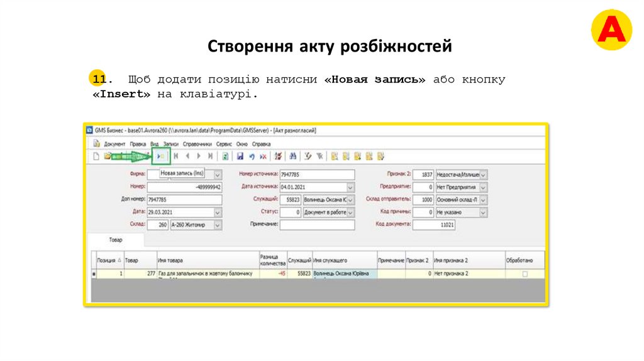Click the GMS Бизнес title bar app icon
This screenshot has height=361, width=644.
tap(89, 130)
